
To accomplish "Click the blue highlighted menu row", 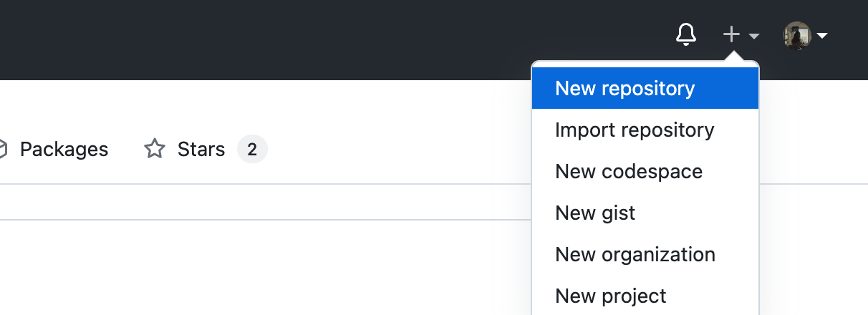I will (645, 88).
